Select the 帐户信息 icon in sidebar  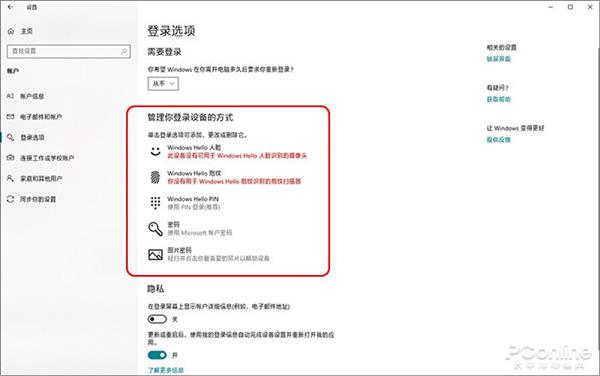click(10, 96)
